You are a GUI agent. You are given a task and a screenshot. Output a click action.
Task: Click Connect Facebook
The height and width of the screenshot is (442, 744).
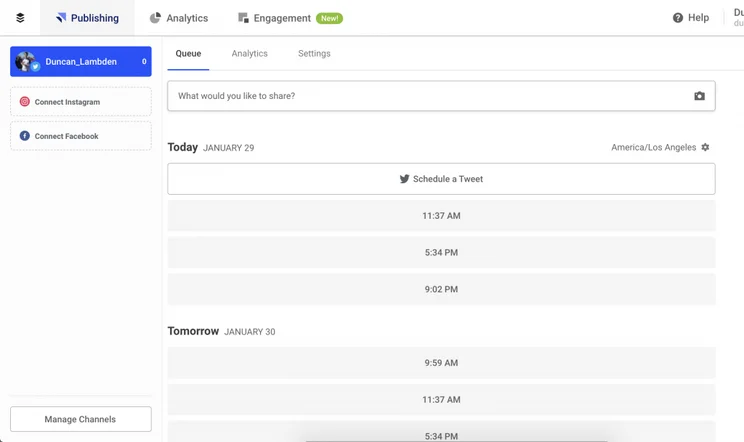[81, 136]
